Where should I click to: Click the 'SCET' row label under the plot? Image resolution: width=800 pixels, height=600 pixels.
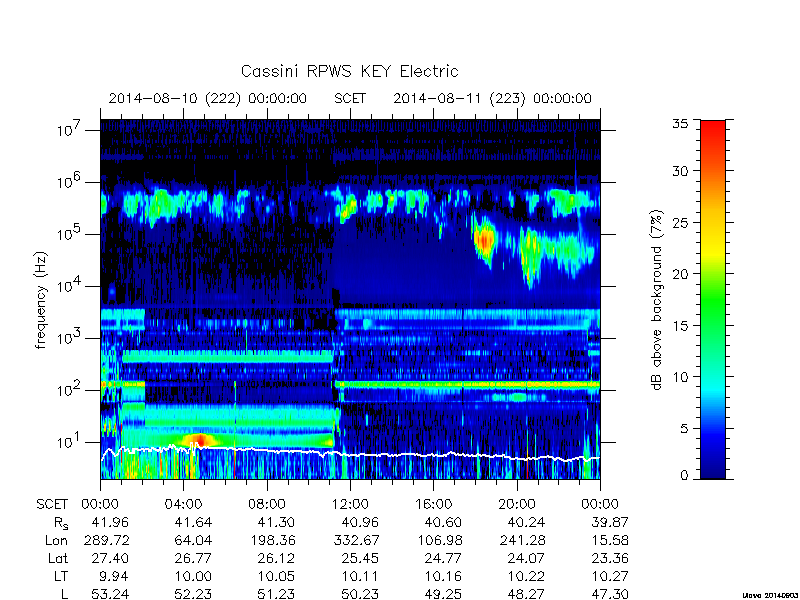click(52, 505)
